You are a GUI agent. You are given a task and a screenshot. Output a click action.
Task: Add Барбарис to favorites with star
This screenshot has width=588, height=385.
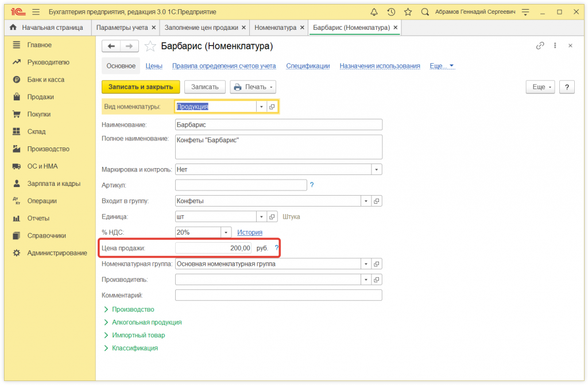150,46
